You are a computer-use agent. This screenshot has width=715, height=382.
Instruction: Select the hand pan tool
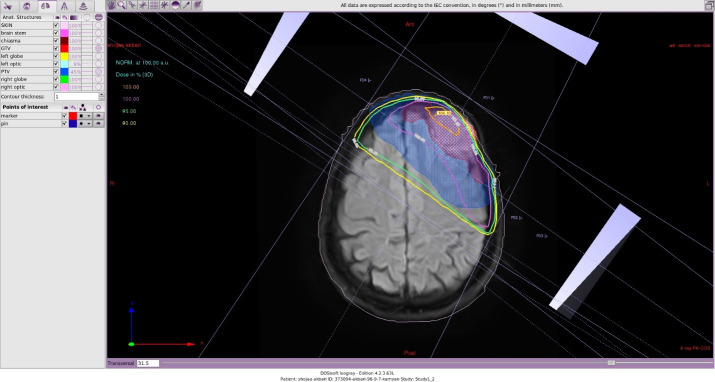pos(111,5)
